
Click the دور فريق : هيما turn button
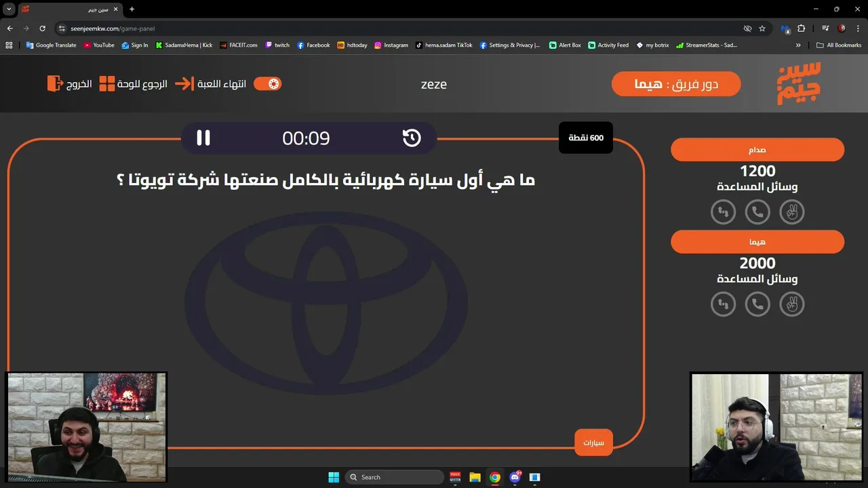676,84
